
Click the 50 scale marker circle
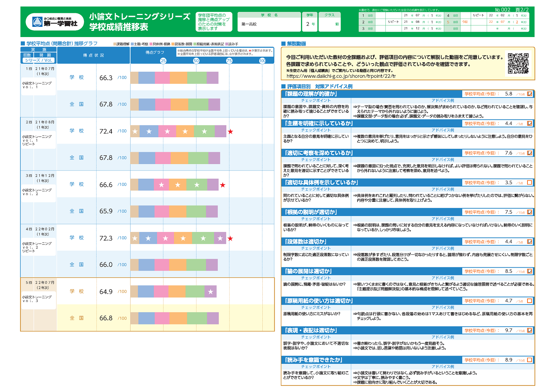pos(196,61)
